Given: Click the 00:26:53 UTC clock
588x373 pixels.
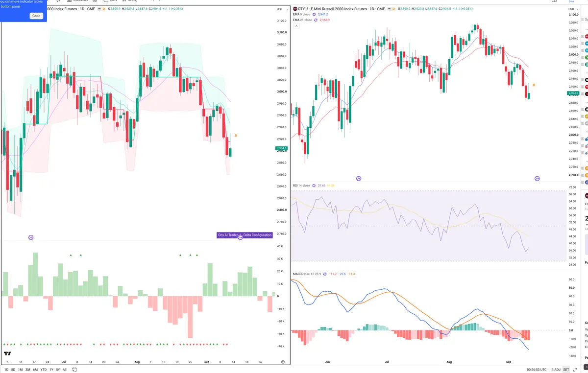Looking at the screenshot, I should tap(537, 370).
